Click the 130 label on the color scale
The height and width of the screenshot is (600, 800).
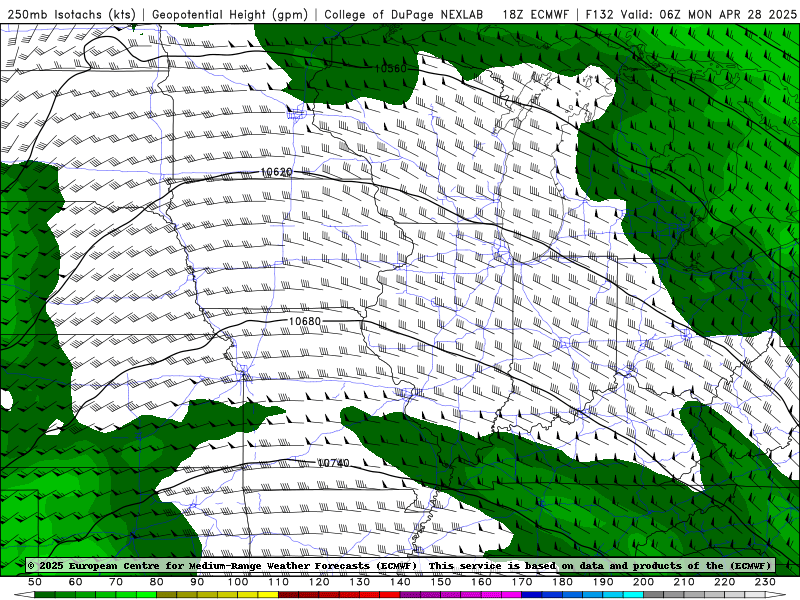(359, 582)
